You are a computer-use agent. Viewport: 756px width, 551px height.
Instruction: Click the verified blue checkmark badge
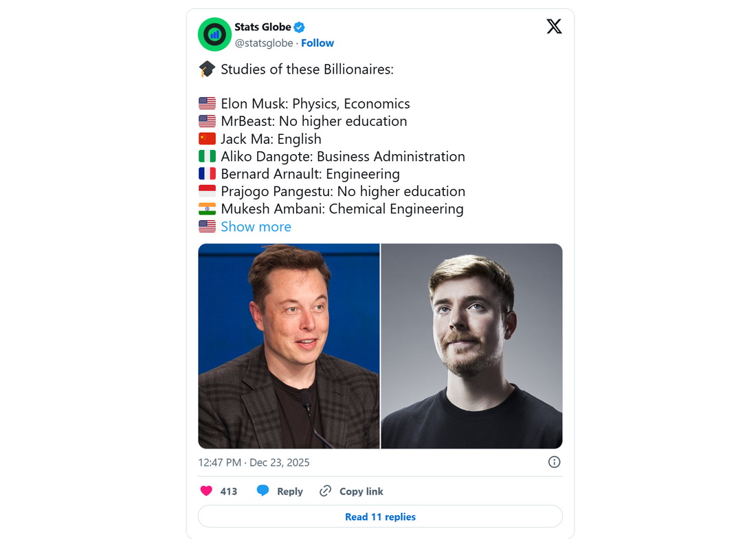tap(298, 27)
